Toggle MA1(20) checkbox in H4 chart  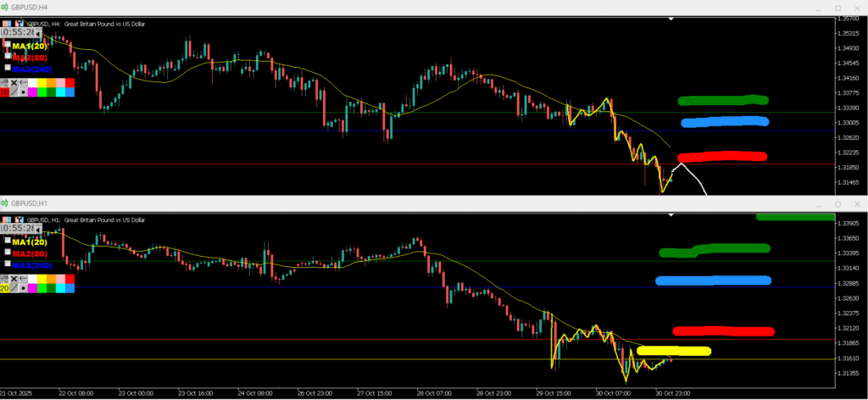coord(8,44)
